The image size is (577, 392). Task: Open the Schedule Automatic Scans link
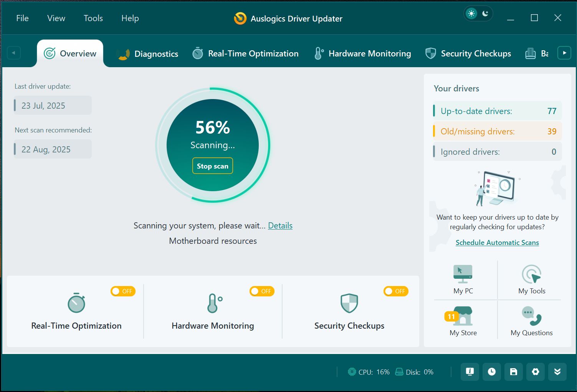[497, 243]
